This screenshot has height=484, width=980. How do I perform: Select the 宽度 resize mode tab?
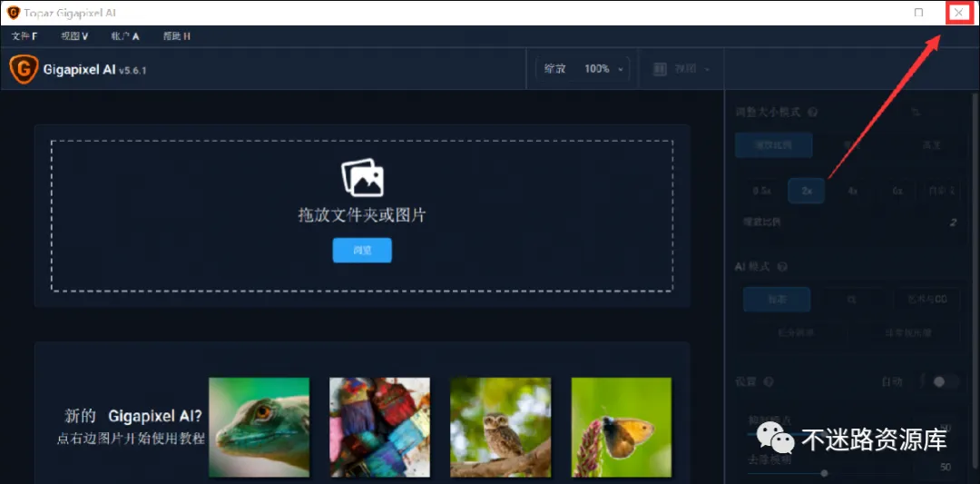pyautogui.click(x=852, y=145)
